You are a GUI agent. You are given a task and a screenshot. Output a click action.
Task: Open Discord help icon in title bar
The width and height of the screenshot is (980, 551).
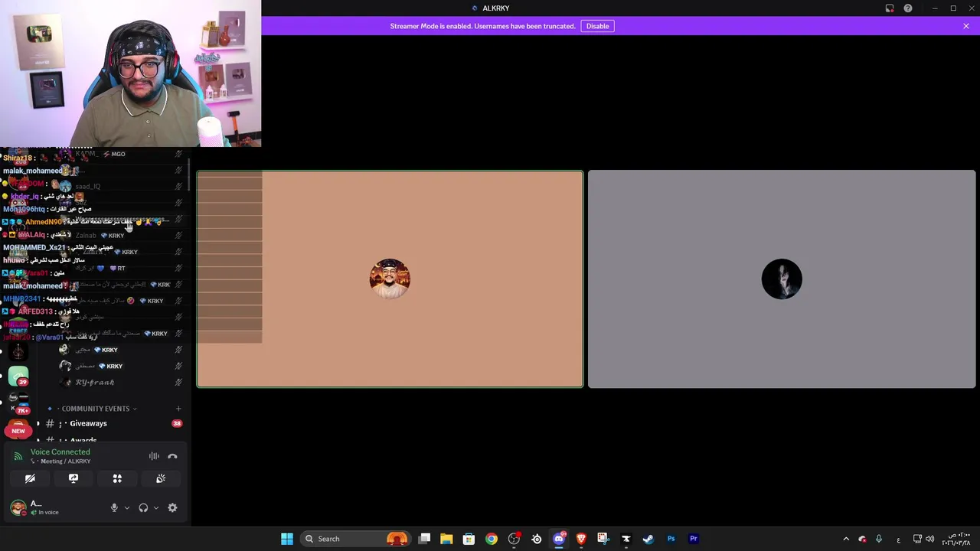(908, 8)
